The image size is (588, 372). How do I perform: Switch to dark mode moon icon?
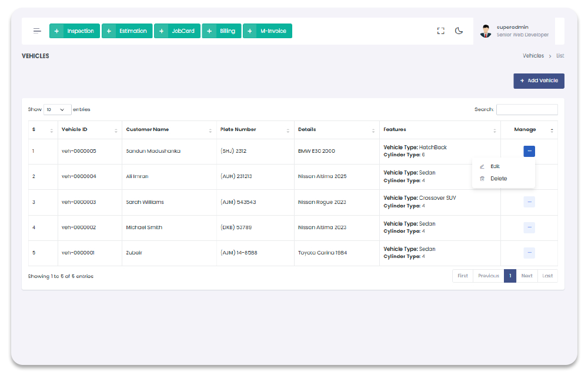pyautogui.click(x=459, y=31)
